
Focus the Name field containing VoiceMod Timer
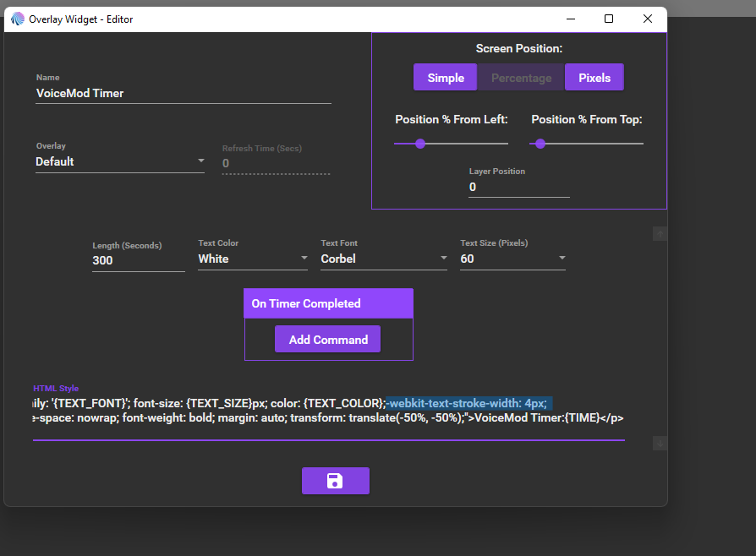[183, 94]
